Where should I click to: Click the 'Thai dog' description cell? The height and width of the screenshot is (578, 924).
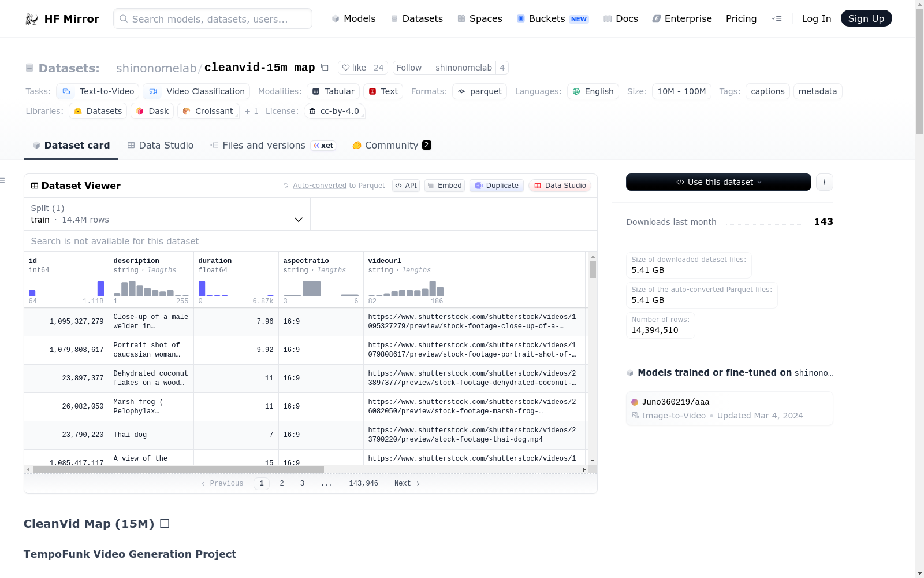151,435
